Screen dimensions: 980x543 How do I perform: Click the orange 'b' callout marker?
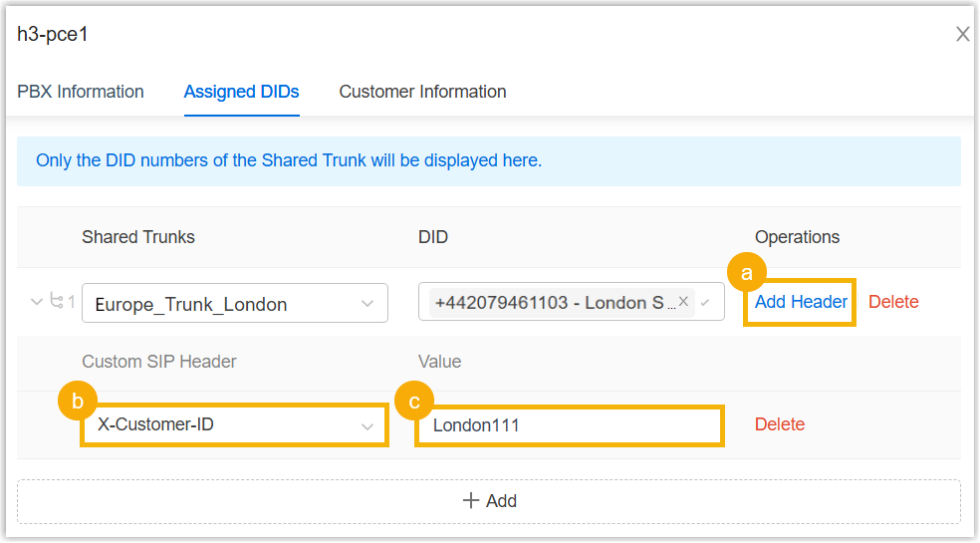(78, 402)
